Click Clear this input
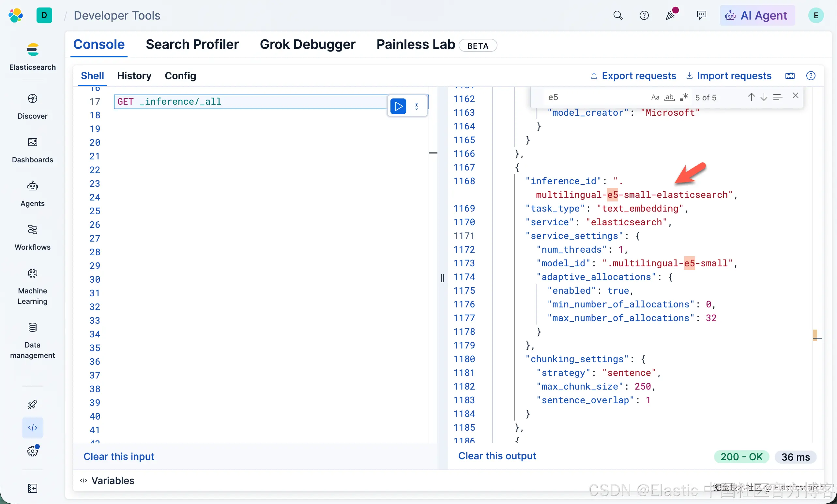Screen dimensions: 837x504 click(x=119, y=456)
